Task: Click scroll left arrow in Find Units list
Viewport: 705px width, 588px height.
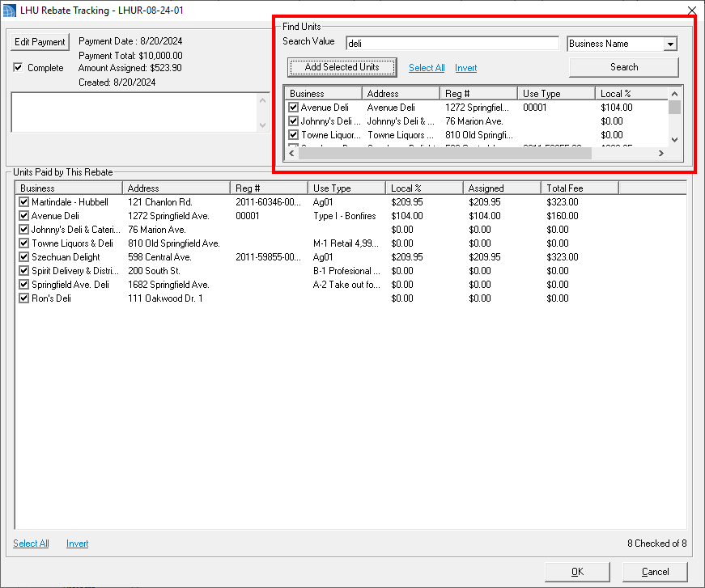Action: pyautogui.click(x=292, y=153)
